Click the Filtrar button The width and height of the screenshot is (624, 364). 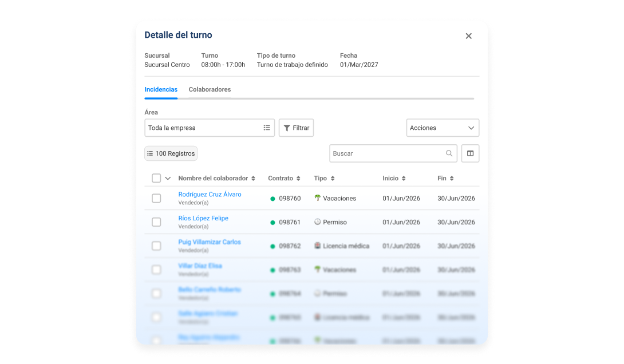[x=296, y=128]
